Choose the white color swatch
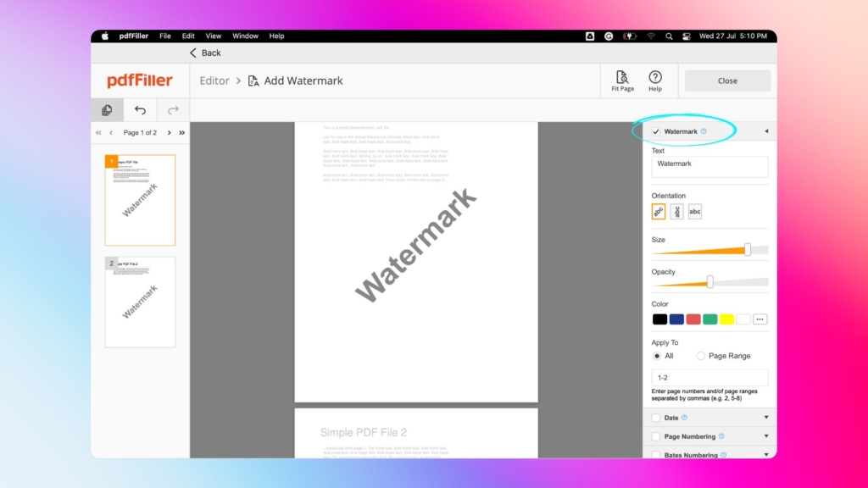The height and width of the screenshot is (488, 868). (x=743, y=319)
